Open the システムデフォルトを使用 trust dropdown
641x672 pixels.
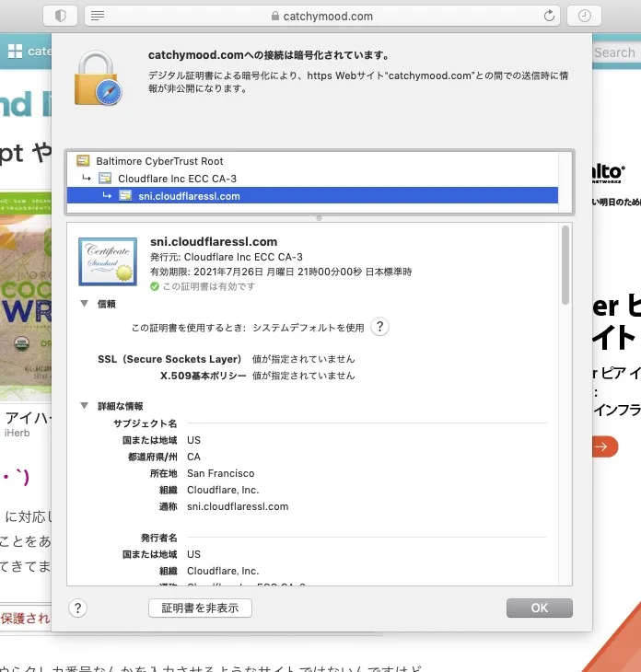[x=309, y=328]
